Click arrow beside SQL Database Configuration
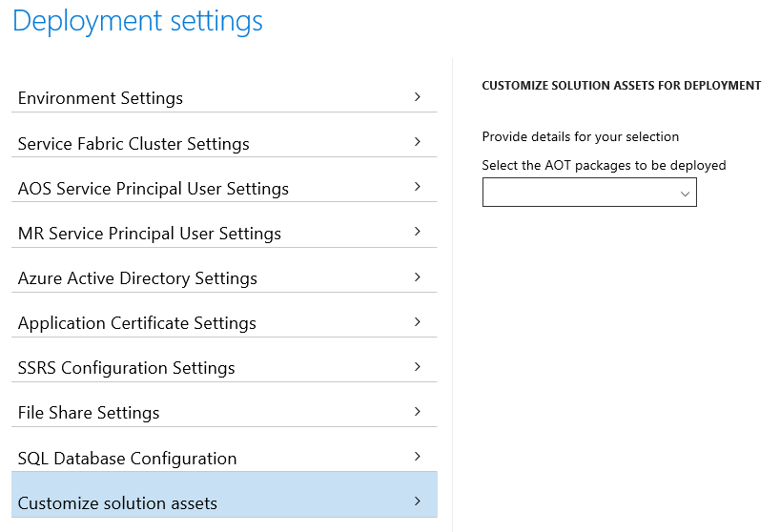 coord(418,456)
